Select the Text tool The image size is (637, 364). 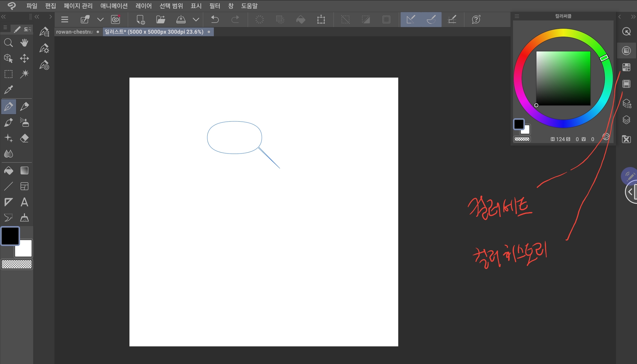pyautogui.click(x=24, y=202)
